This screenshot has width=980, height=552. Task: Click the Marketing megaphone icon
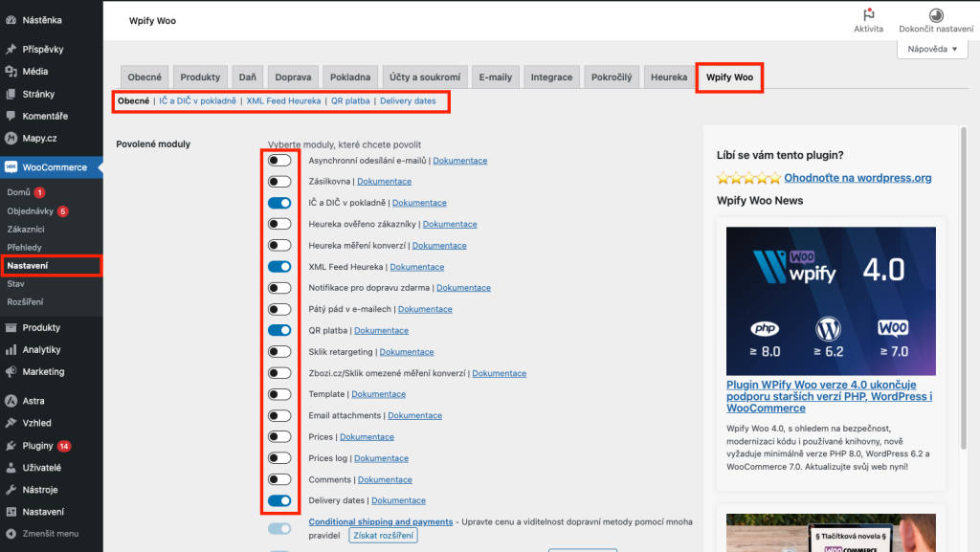pos(11,371)
